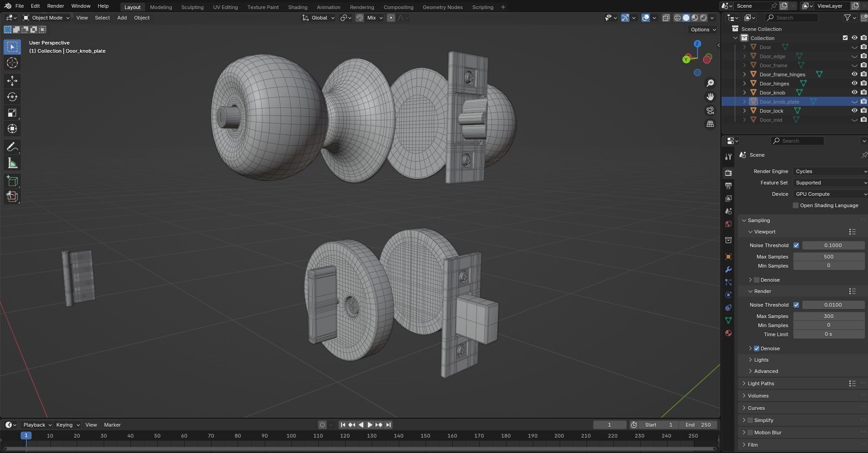Open the Keying popover in timeline
The width and height of the screenshot is (868, 453).
click(67, 425)
